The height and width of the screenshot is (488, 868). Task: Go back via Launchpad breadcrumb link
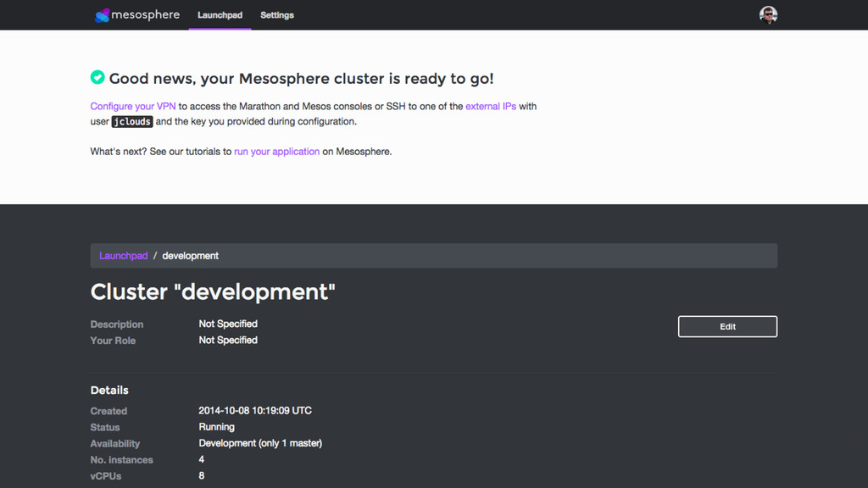(x=124, y=256)
